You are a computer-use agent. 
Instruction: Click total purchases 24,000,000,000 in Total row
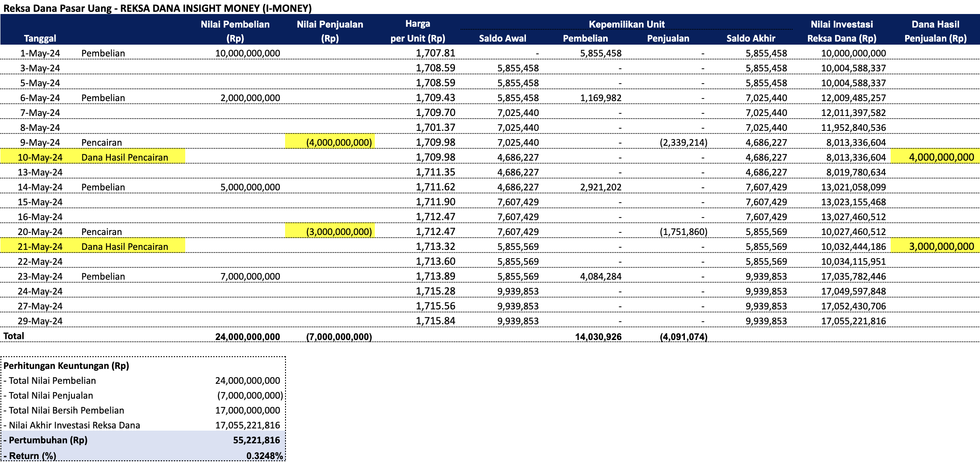click(247, 337)
